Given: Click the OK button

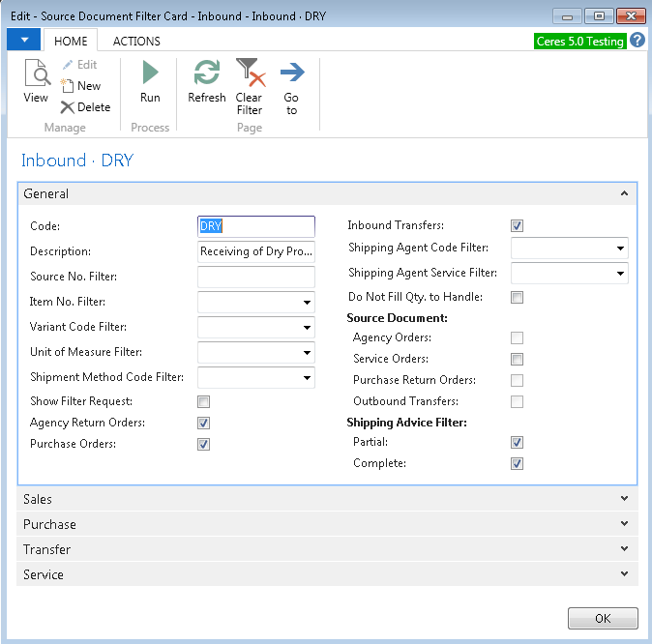Looking at the screenshot, I should click(x=603, y=619).
